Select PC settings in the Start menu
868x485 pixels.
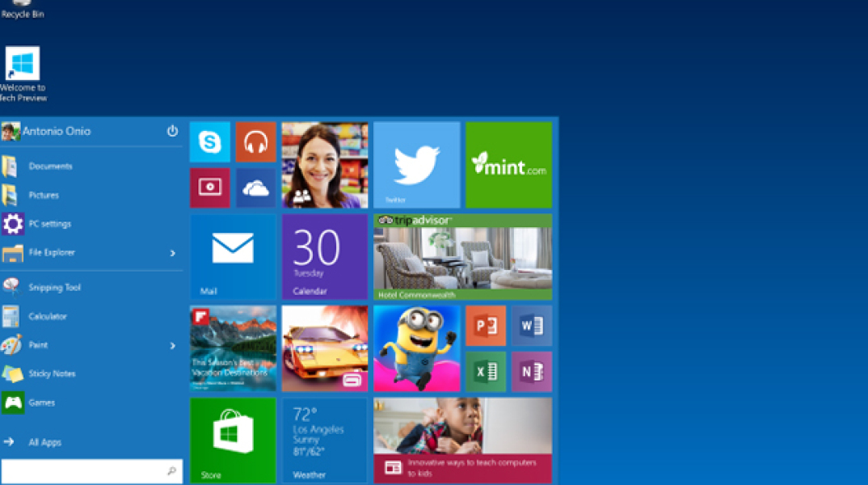point(49,224)
